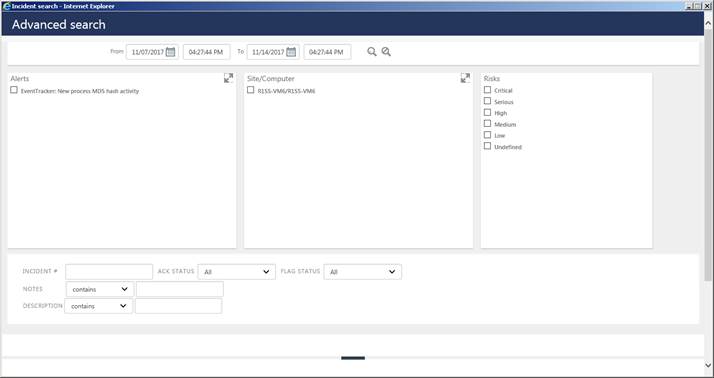This screenshot has height=378, width=714.
Task: Click the Site/Computer panel heading
Action: 270,78
